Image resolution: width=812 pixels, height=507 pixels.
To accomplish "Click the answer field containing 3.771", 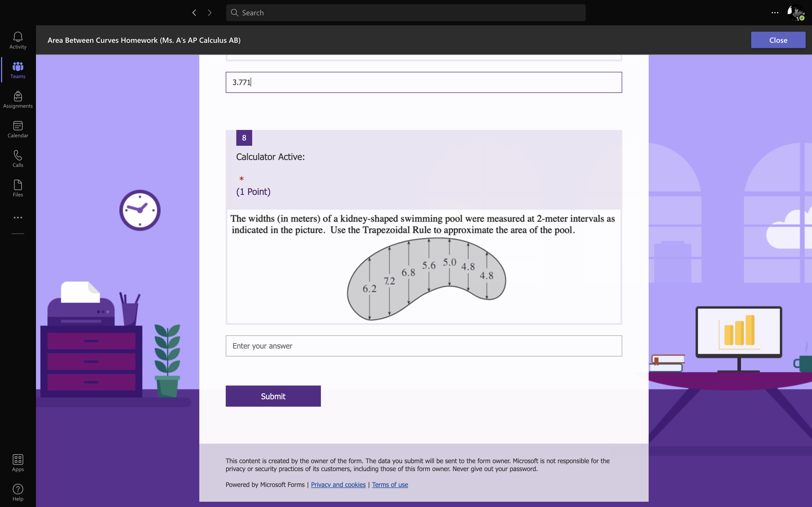I will click(x=423, y=82).
